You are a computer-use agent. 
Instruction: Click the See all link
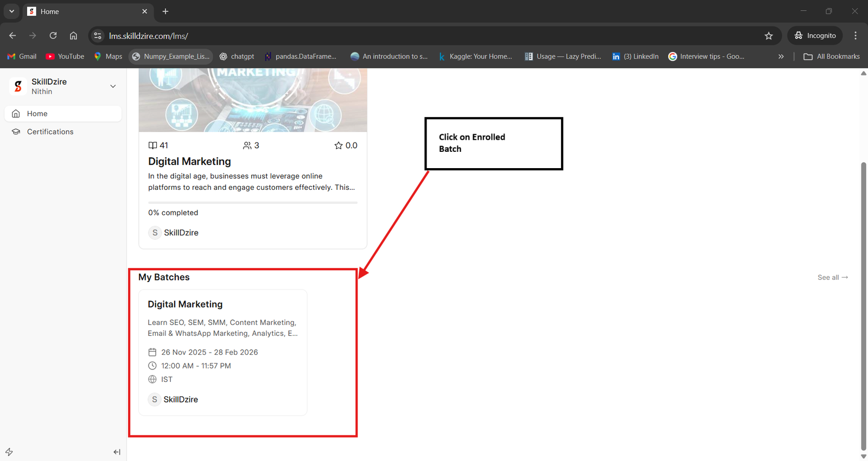coord(832,278)
